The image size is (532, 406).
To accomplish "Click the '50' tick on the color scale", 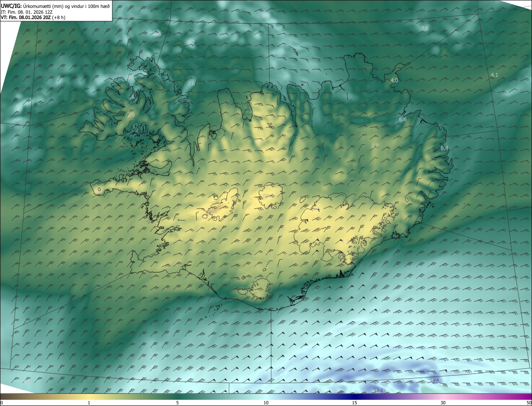I will click(x=529, y=403).
